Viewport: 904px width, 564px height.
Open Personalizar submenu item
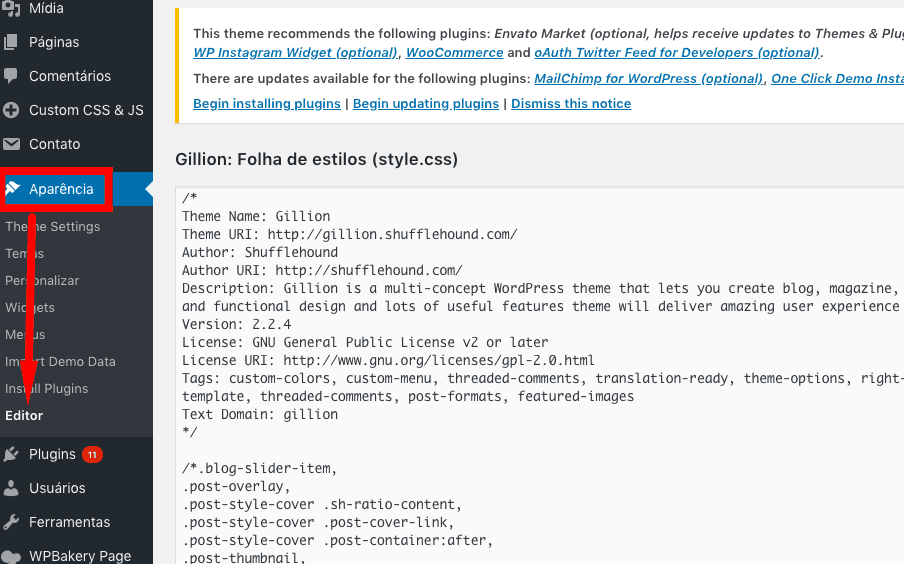click(x=42, y=281)
